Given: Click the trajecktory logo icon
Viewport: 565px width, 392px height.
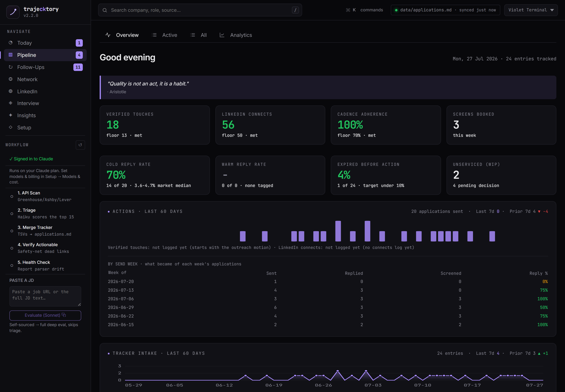Looking at the screenshot, I should pyautogui.click(x=13, y=12).
